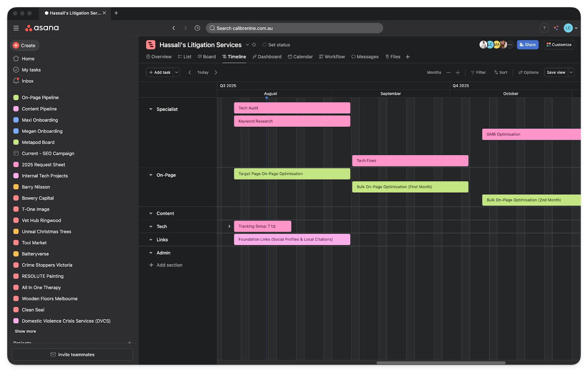Open the hamburger sidebar menu
This screenshot has width=588, height=372.
(16, 28)
